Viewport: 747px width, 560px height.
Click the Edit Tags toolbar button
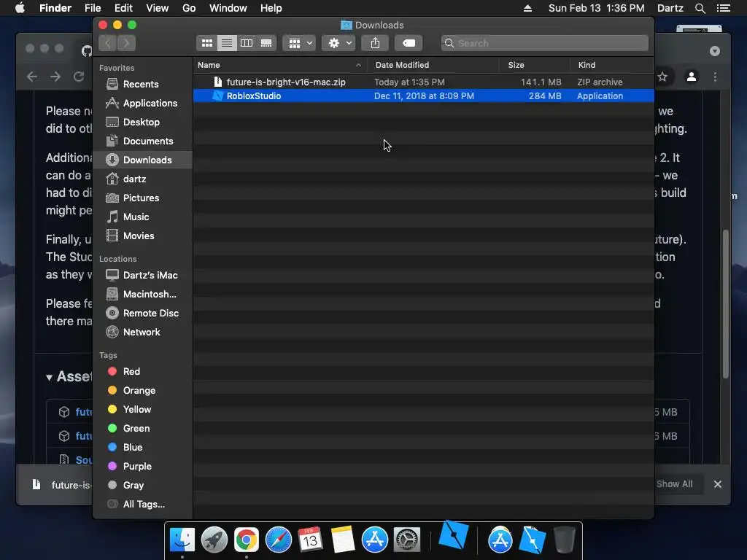click(x=409, y=43)
